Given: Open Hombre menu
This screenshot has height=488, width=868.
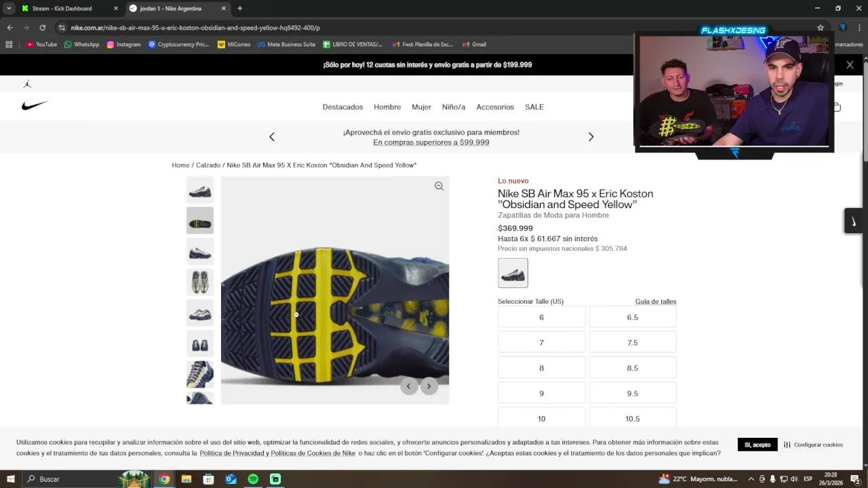Looking at the screenshot, I should [387, 107].
